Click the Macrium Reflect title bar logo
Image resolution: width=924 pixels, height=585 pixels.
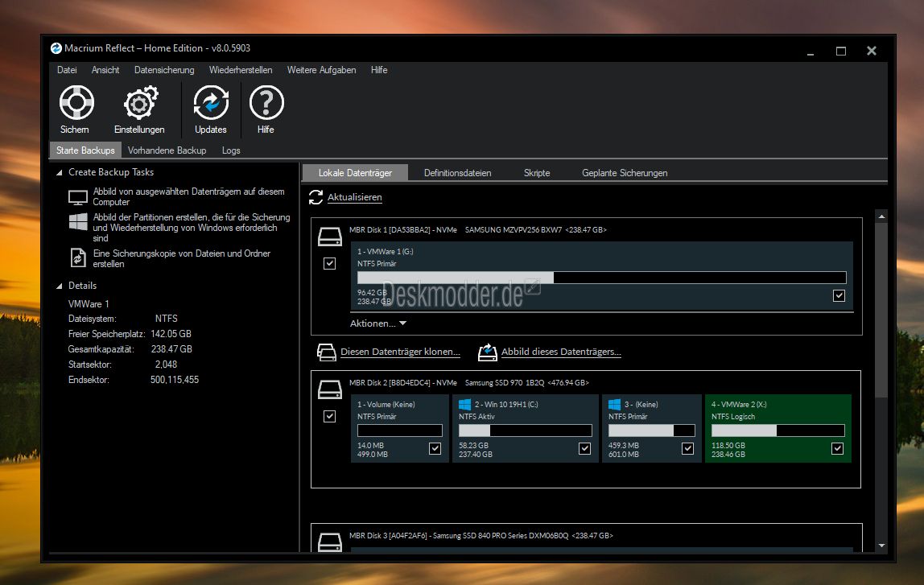point(56,48)
